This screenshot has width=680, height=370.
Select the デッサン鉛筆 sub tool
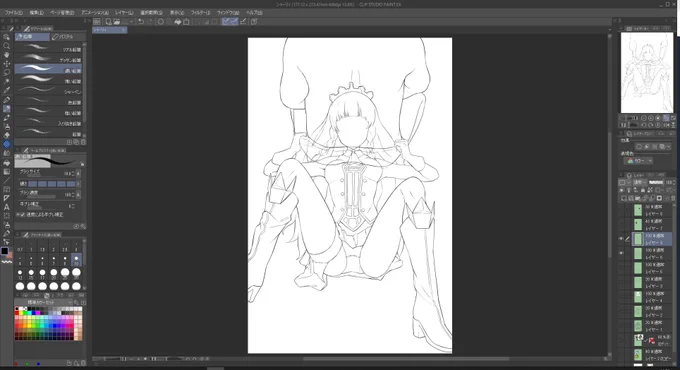point(48,59)
